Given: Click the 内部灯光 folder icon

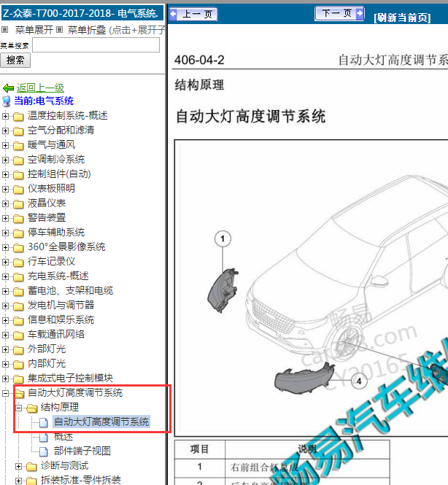Looking at the screenshot, I should [18, 365].
